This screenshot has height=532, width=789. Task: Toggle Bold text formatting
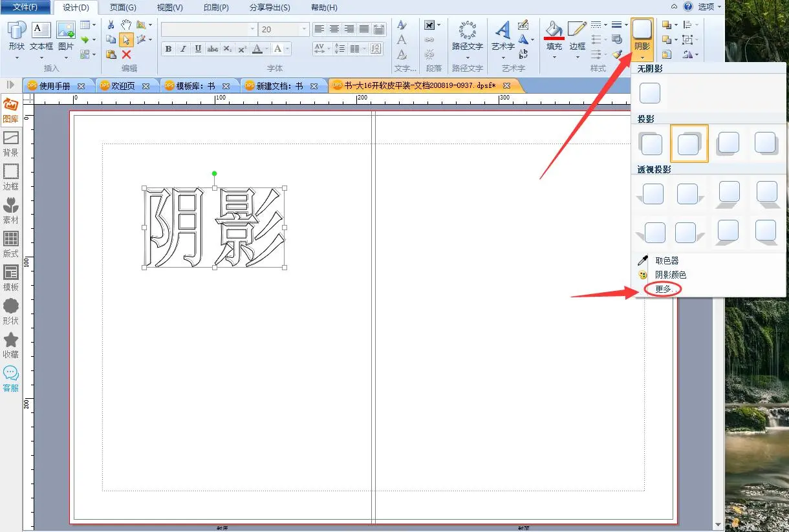pos(168,49)
